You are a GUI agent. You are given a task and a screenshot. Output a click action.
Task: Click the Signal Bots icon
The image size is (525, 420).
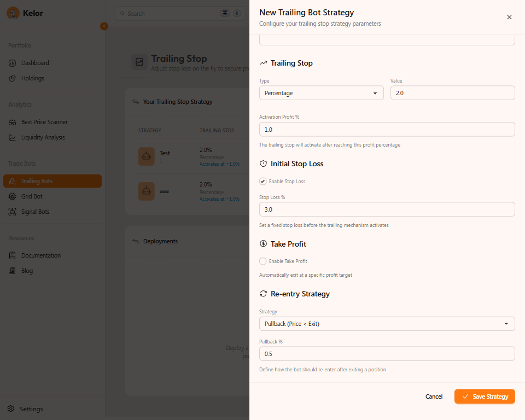pos(13,212)
